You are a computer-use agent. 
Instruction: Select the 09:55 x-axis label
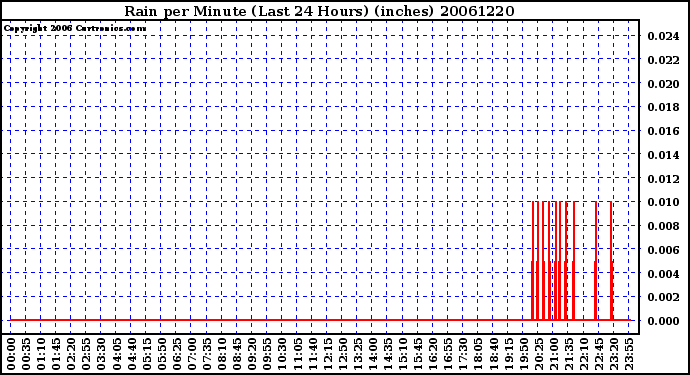click(x=267, y=354)
